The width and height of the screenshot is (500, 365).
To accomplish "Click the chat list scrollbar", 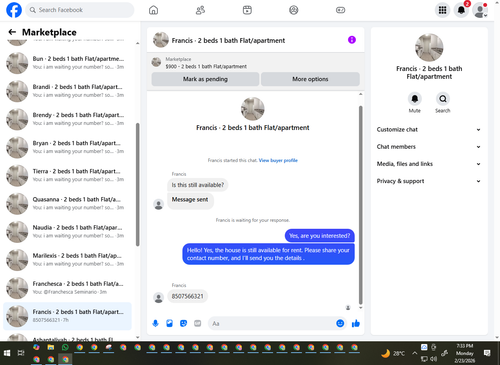I will click(138, 184).
